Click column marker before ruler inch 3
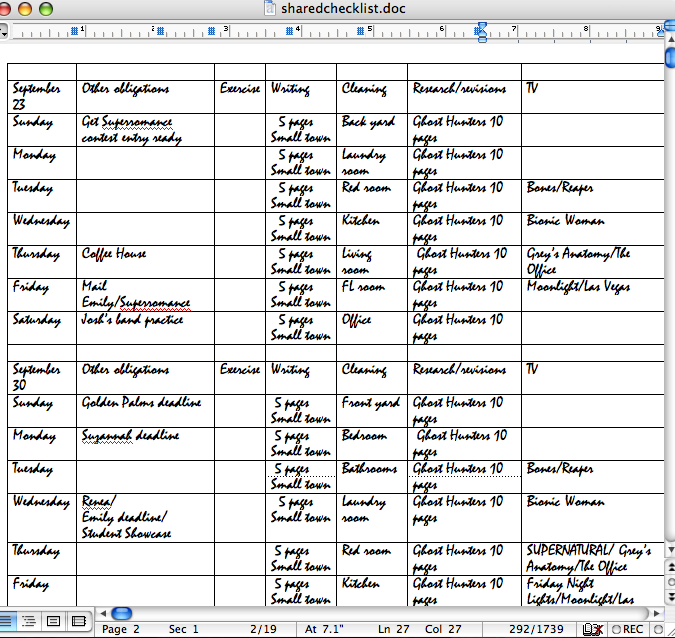This screenshot has height=638, width=675. pos(211,31)
